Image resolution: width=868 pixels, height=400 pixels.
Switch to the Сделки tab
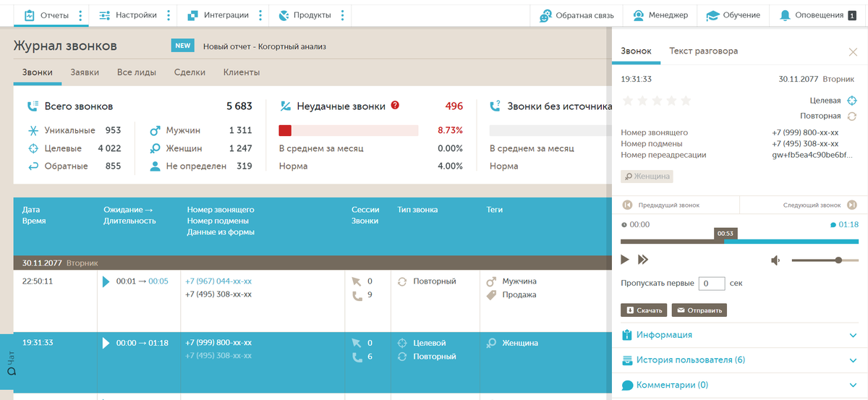pyautogui.click(x=190, y=72)
